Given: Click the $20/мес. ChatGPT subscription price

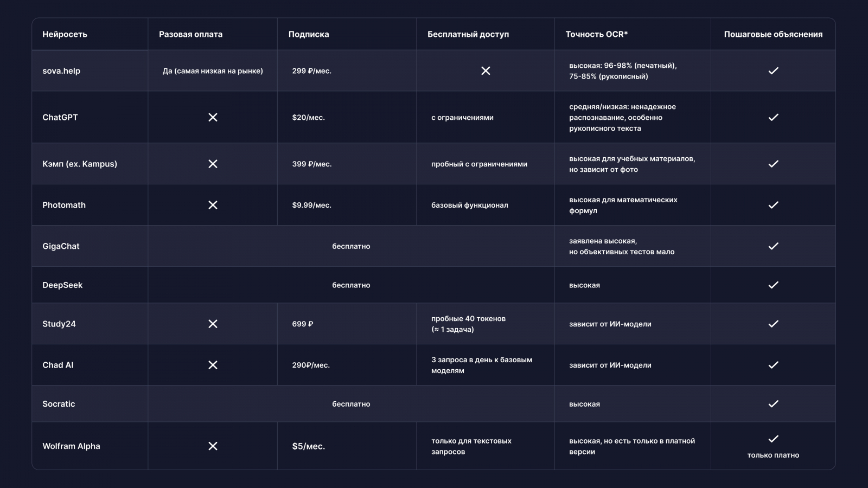Looking at the screenshot, I should pyautogui.click(x=308, y=118).
